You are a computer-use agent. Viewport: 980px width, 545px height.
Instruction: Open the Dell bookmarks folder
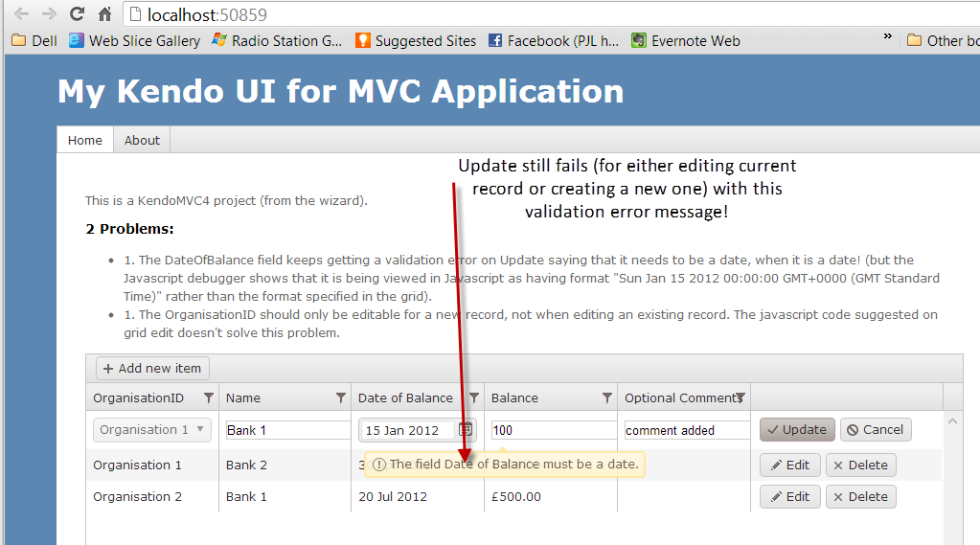[x=35, y=40]
